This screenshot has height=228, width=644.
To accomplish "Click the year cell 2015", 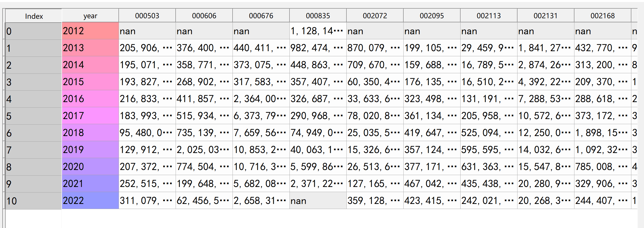I will pyautogui.click(x=90, y=82).
